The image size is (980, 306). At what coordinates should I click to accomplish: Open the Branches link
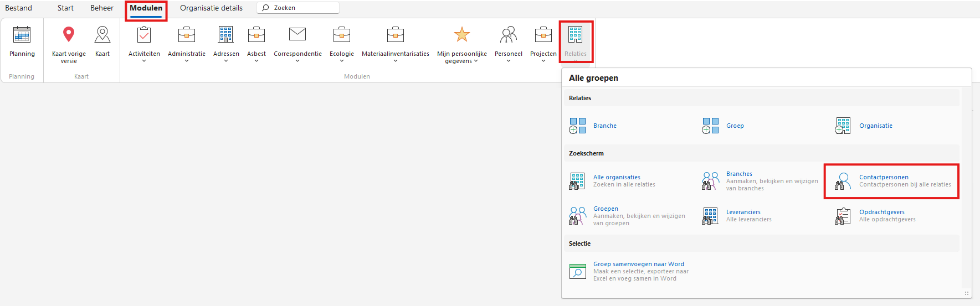739,174
